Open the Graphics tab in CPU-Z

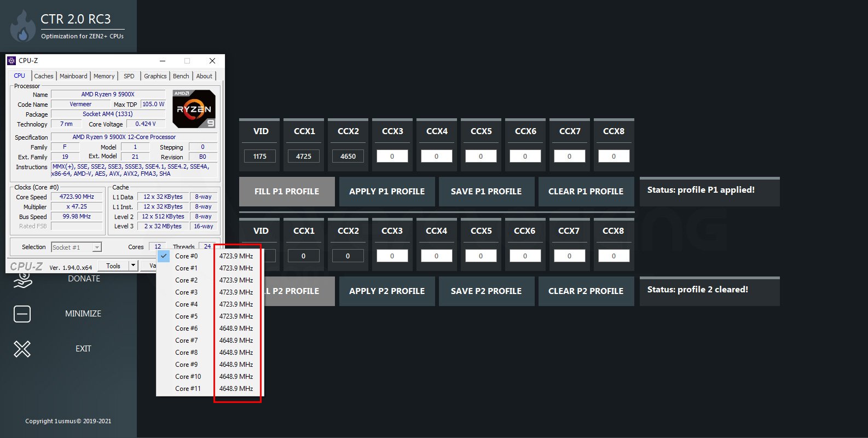pyautogui.click(x=155, y=76)
